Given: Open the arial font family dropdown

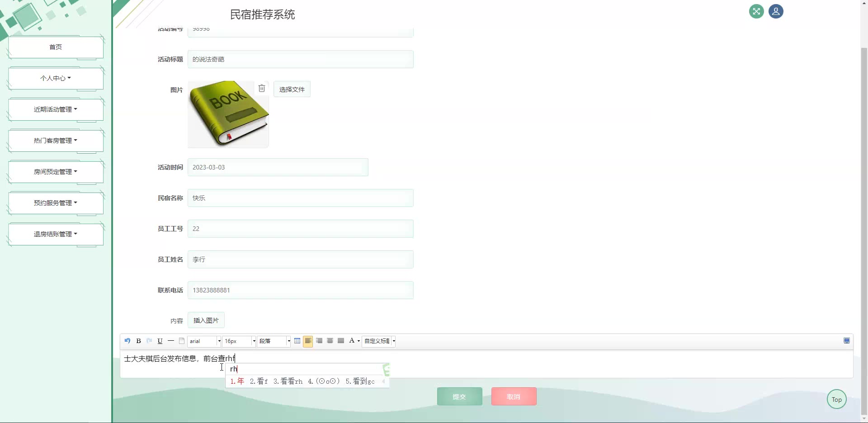Looking at the screenshot, I should (204, 341).
